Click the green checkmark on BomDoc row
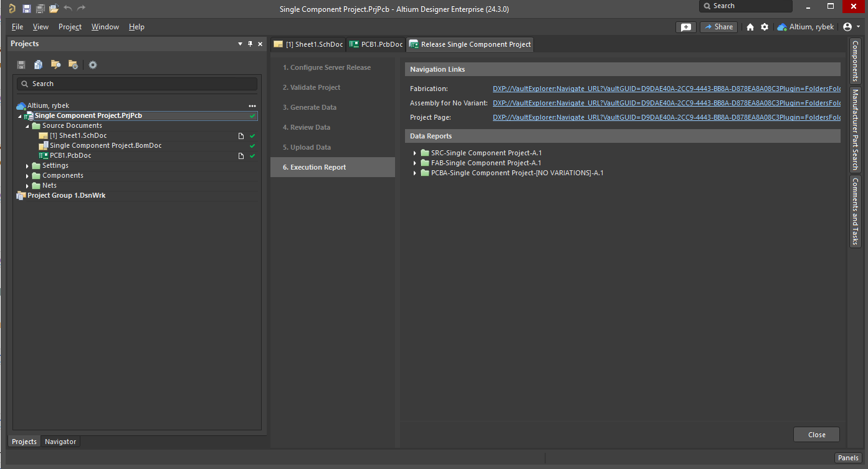The height and width of the screenshot is (469, 868). click(x=252, y=146)
